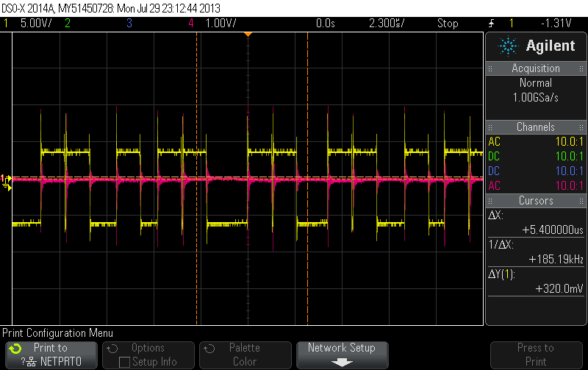
Task: Select the right orange dashed X2 cursor
Action: pos(307,179)
